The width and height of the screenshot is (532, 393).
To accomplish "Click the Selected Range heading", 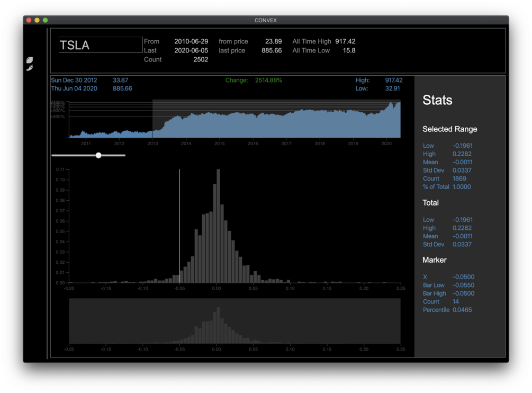I will (x=450, y=129).
